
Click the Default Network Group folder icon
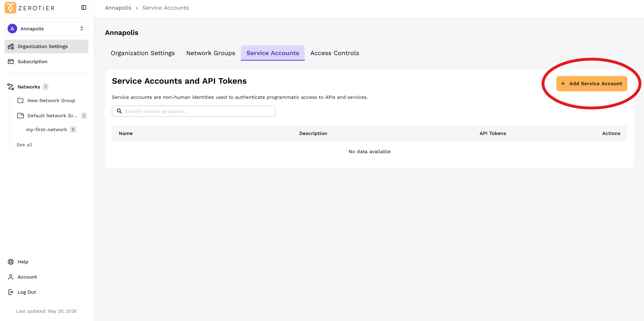pyautogui.click(x=20, y=116)
